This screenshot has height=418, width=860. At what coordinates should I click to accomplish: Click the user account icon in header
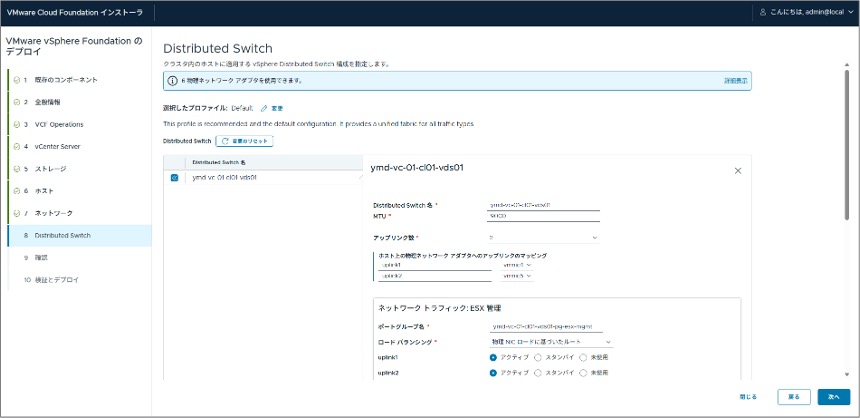point(762,12)
